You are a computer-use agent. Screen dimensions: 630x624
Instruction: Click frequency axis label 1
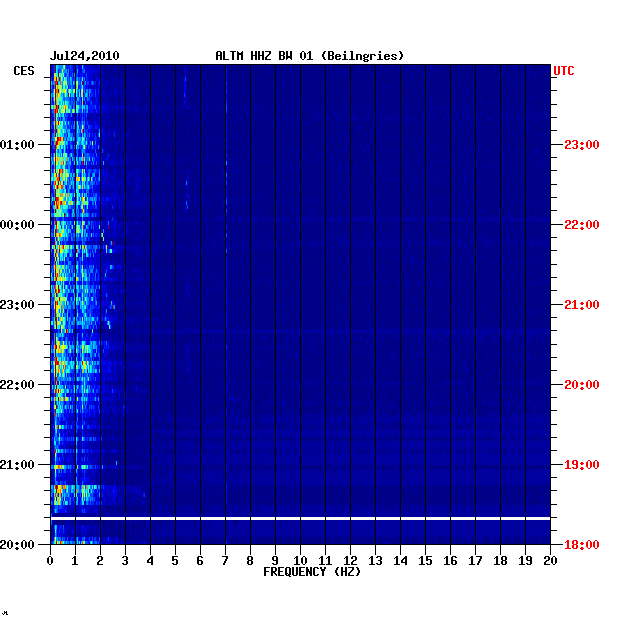pos(75,561)
